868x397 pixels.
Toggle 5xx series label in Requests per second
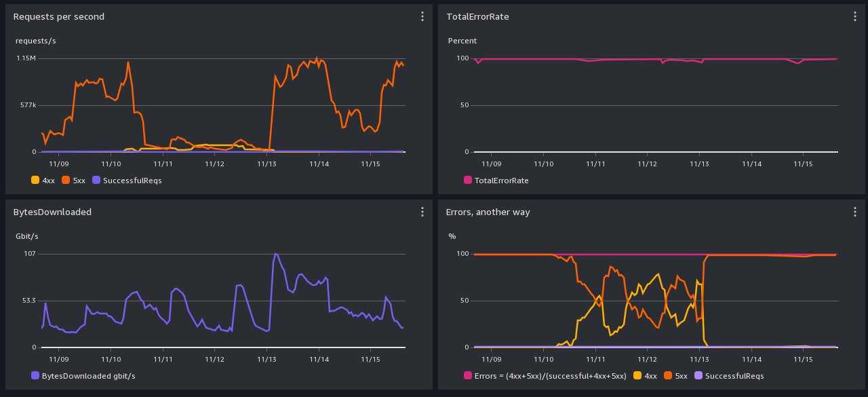[x=79, y=181]
